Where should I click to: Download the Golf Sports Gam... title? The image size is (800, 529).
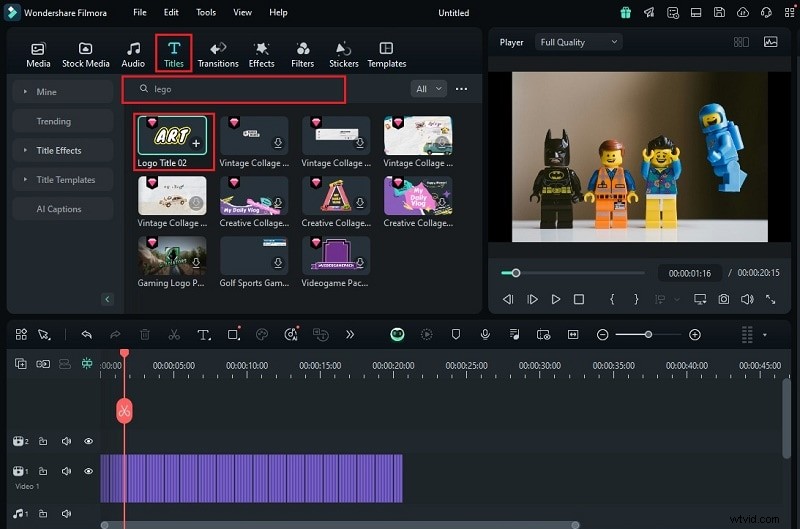coord(278,263)
